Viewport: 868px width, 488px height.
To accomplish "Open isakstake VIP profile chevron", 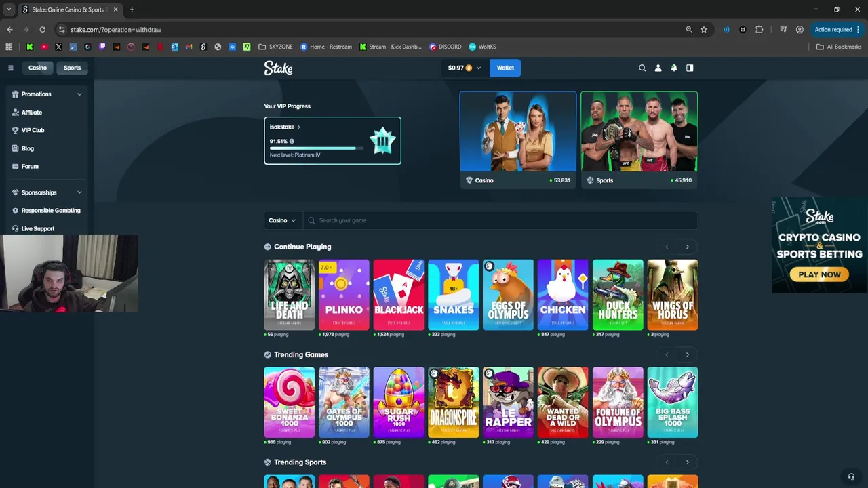I will 298,127.
